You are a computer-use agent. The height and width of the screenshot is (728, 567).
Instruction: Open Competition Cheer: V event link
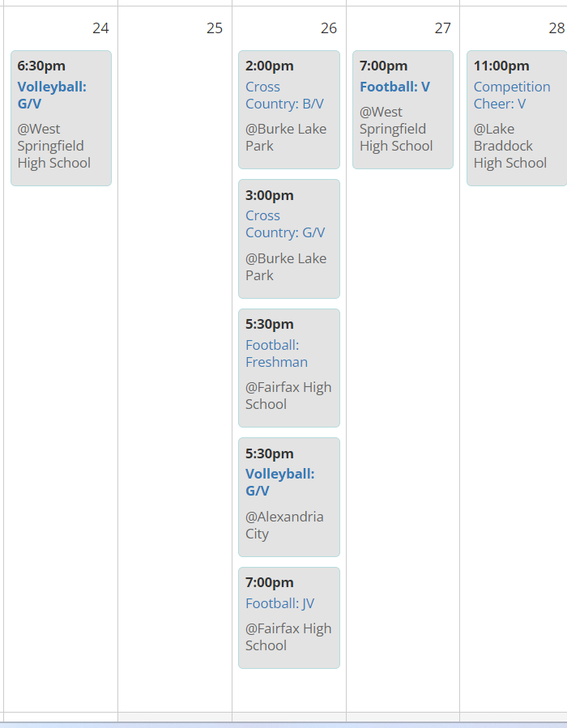tap(511, 95)
